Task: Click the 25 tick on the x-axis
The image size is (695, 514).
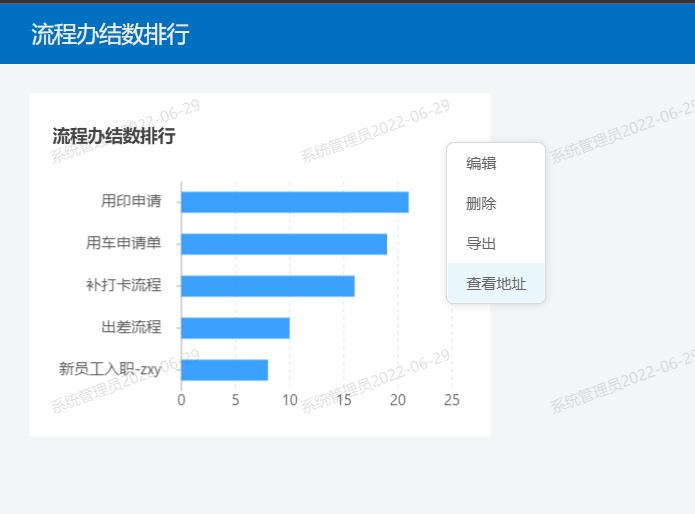Action: pyautogui.click(x=452, y=400)
